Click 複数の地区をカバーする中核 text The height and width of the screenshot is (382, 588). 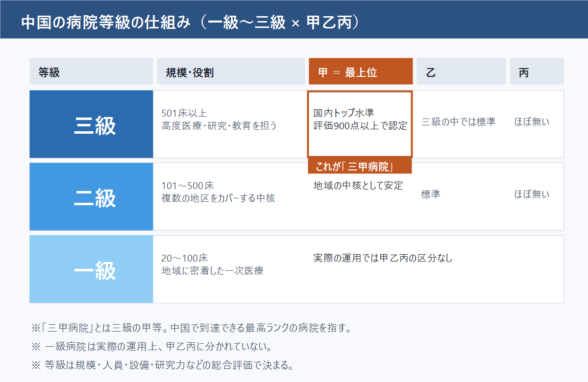pyautogui.click(x=218, y=198)
